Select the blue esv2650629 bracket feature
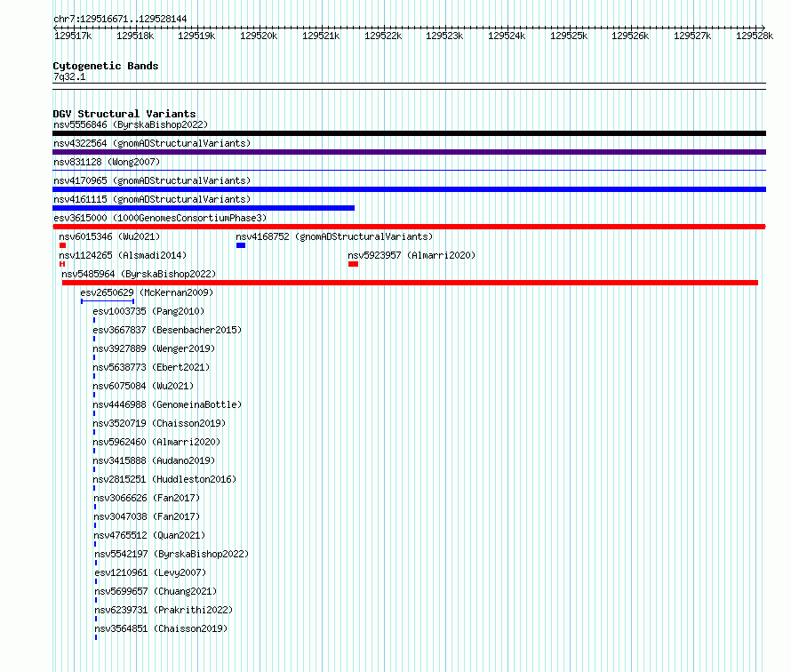 tap(108, 301)
